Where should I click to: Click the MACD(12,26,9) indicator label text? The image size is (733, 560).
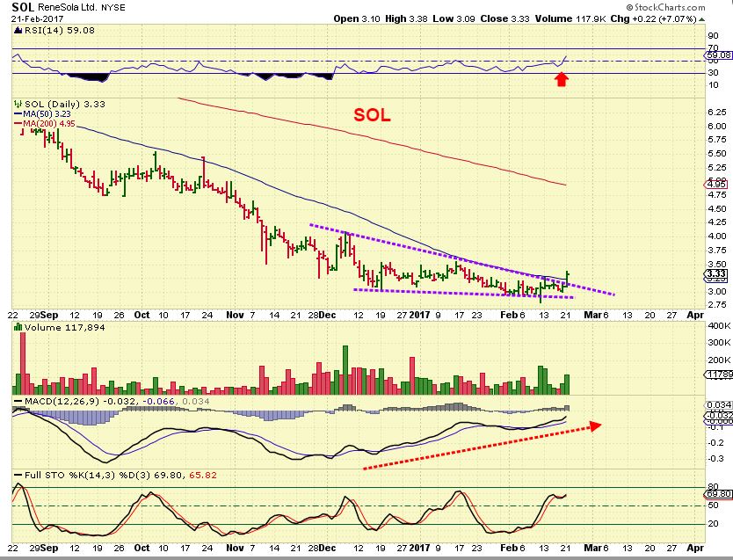pos(62,401)
